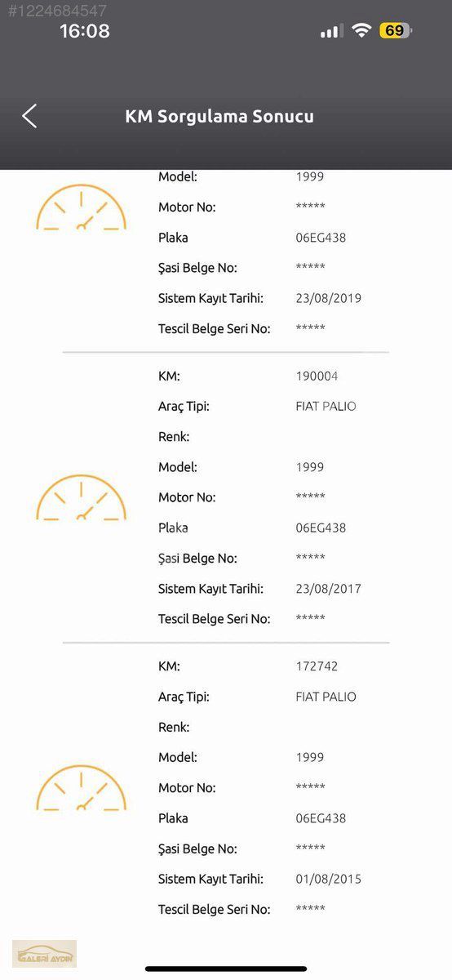Tap the listing ID #1224684547 watermark

[x=57, y=11]
